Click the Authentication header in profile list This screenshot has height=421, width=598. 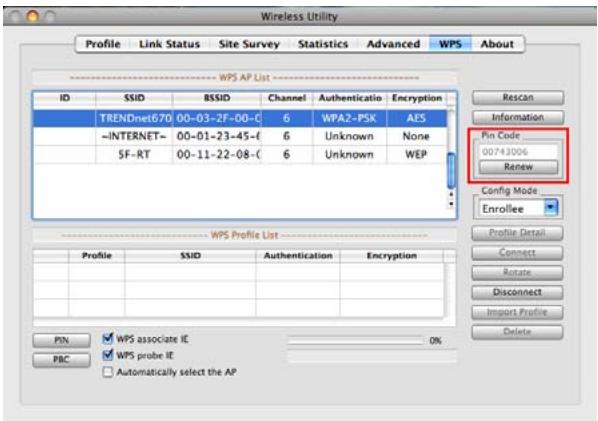point(298,256)
